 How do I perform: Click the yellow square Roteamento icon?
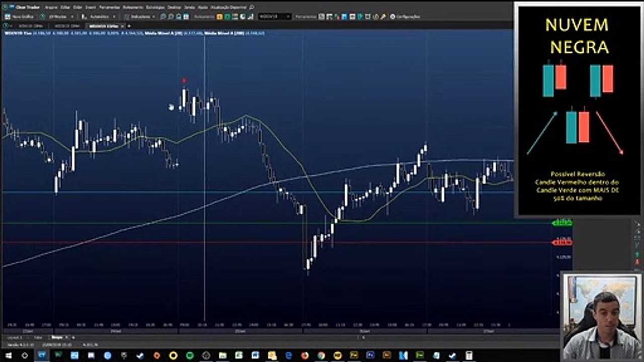(219, 17)
